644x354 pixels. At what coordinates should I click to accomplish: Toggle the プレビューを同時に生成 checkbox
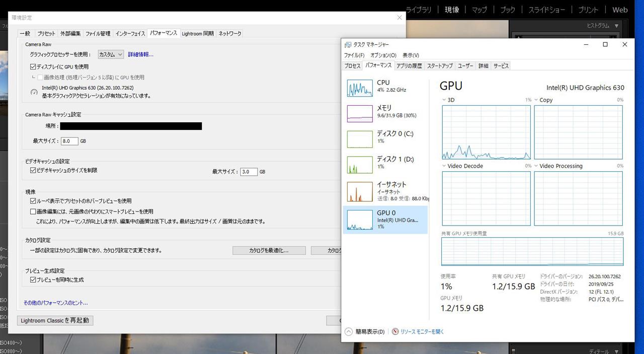33,280
